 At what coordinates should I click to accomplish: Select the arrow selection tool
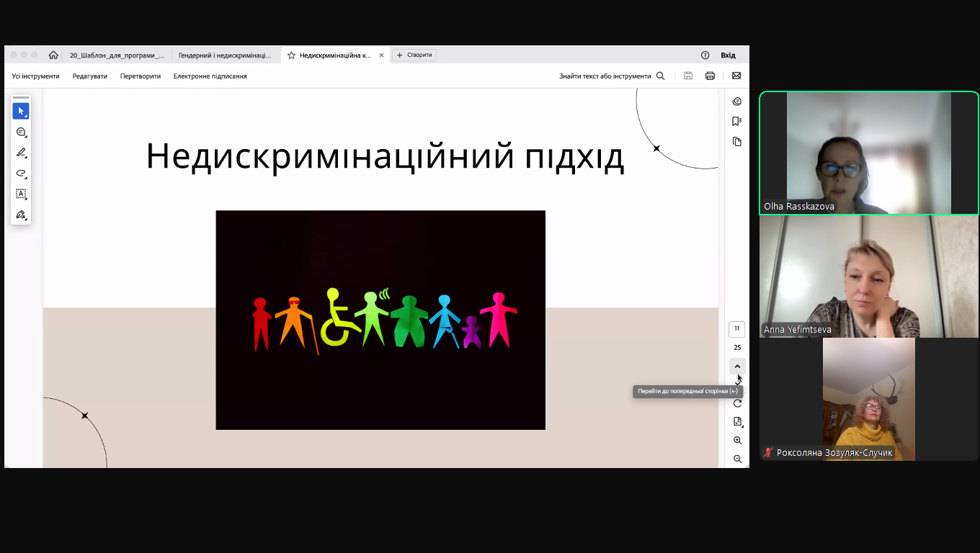[21, 112]
